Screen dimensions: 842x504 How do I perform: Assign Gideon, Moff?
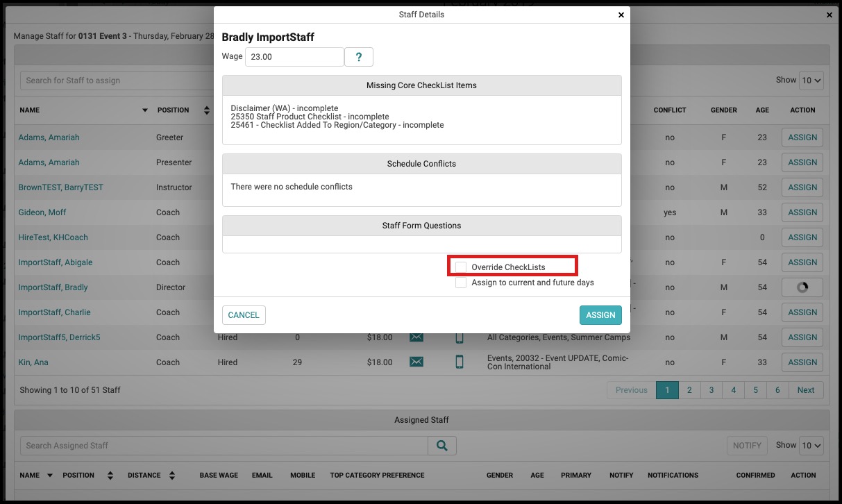(x=802, y=212)
